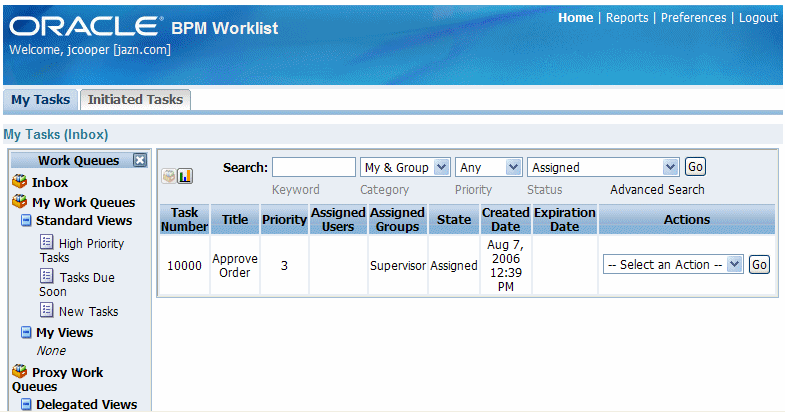This screenshot has height=412, width=785.
Task: Switch to the My Tasks tab
Action: (41, 100)
